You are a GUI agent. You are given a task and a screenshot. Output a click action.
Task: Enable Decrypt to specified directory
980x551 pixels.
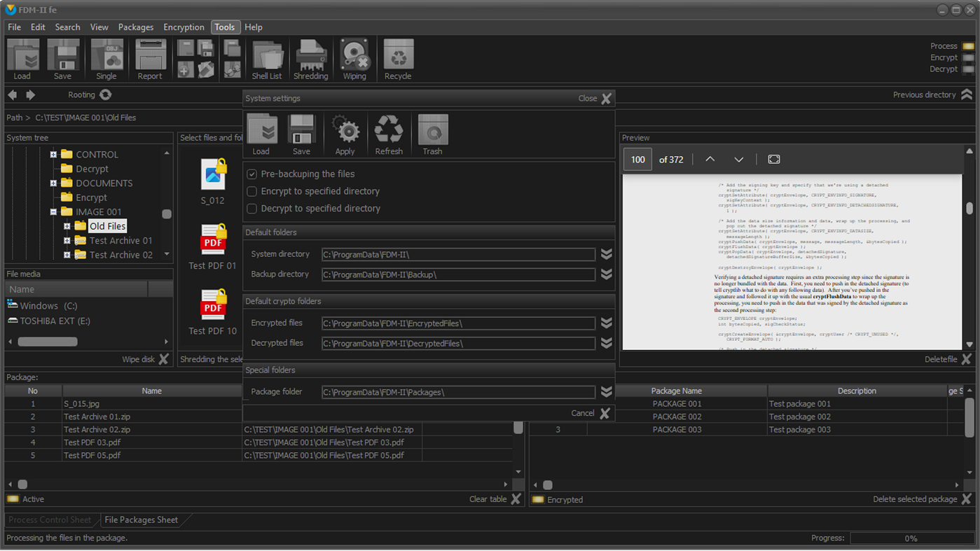coord(252,209)
